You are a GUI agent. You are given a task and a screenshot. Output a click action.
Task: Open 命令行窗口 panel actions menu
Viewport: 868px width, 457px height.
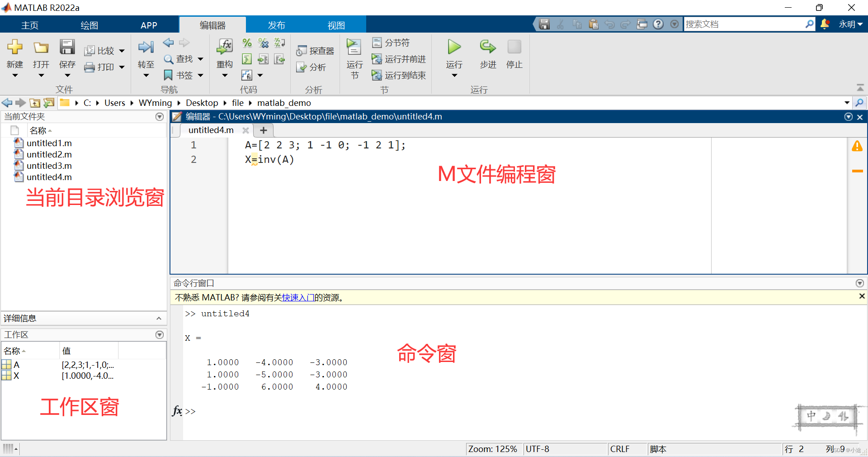[859, 283]
